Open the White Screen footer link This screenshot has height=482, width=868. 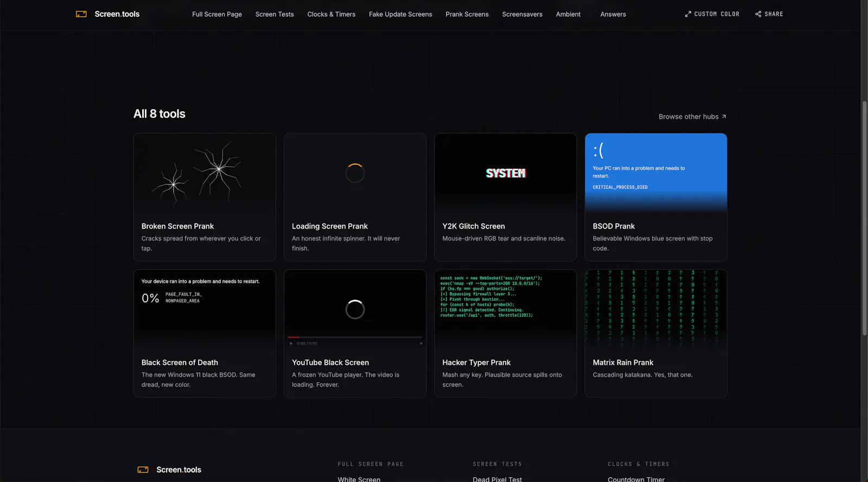tap(359, 479)
